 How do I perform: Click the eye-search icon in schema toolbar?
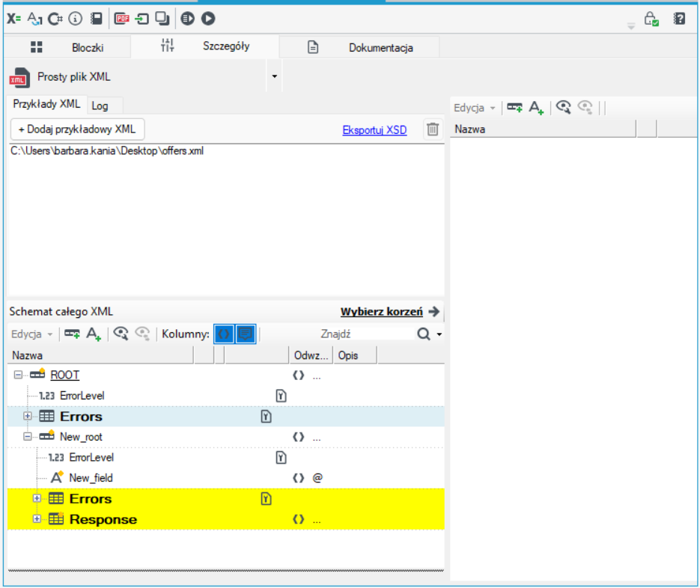121,334
